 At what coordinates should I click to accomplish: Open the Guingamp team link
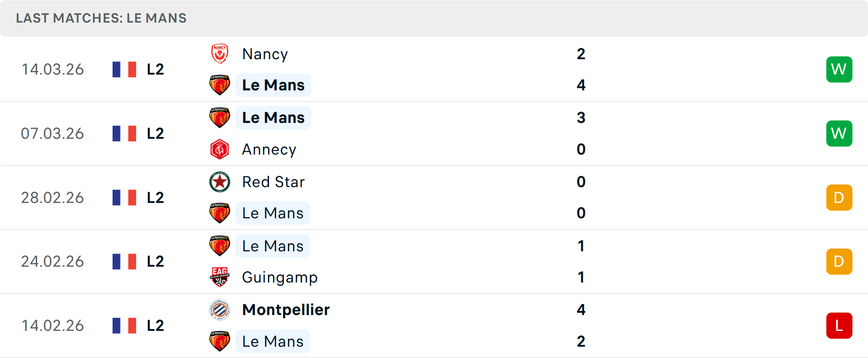280,278
